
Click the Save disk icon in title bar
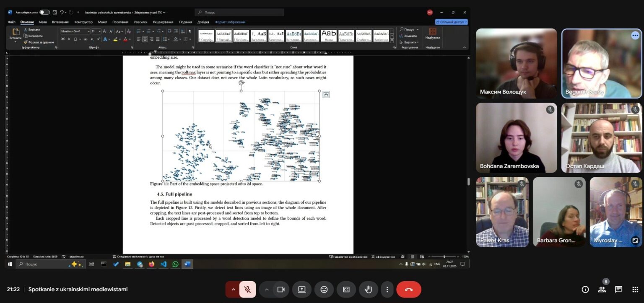(x=55, y=12)
